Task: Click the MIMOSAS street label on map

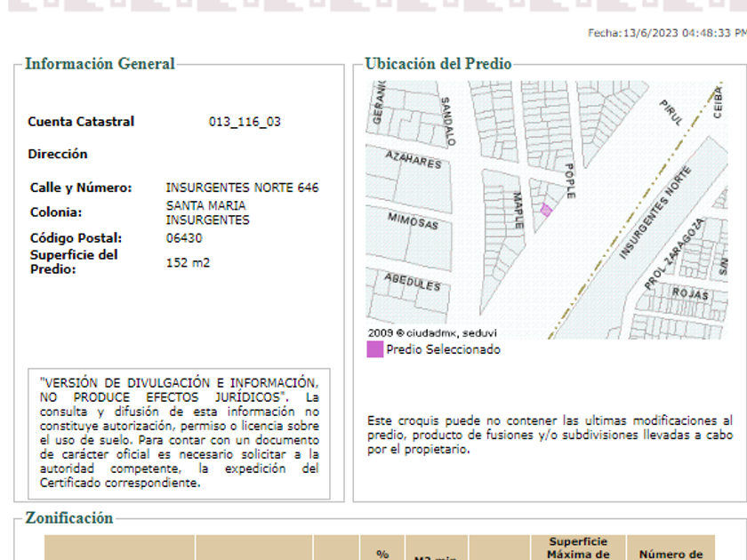Action: pos(413,221)
